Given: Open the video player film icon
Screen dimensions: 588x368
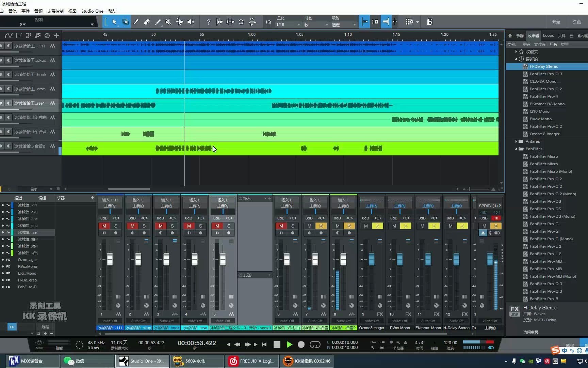Looking at the screenshot, I should coord(430,22).
